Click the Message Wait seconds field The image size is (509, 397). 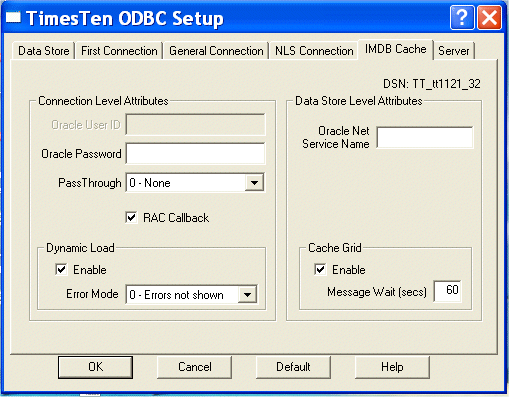click(447, 291)
